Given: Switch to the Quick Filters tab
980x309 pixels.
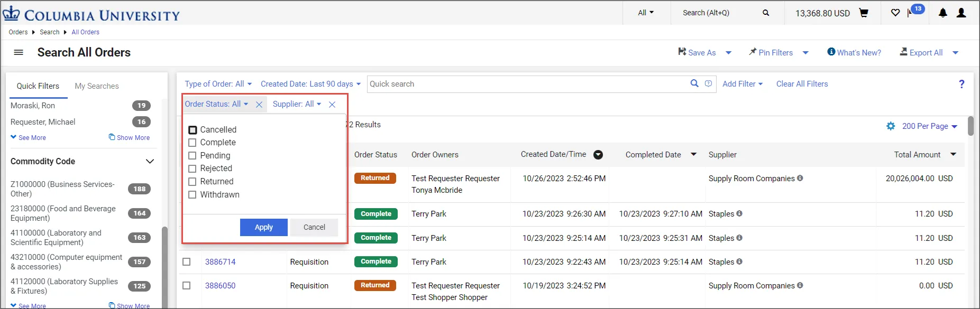Looking at the screenshot, I should [x=38, y=86].
